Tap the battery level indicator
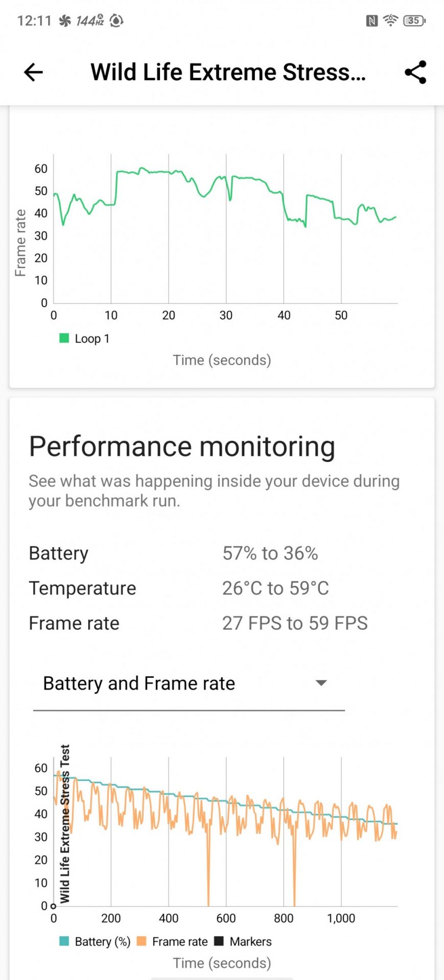 tap(414, 21)
